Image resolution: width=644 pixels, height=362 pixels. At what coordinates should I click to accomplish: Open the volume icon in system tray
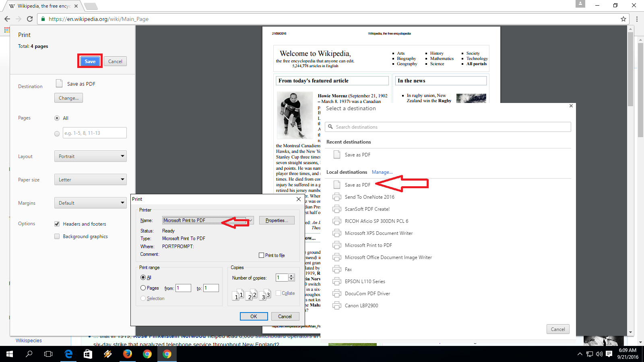point(599,354)
